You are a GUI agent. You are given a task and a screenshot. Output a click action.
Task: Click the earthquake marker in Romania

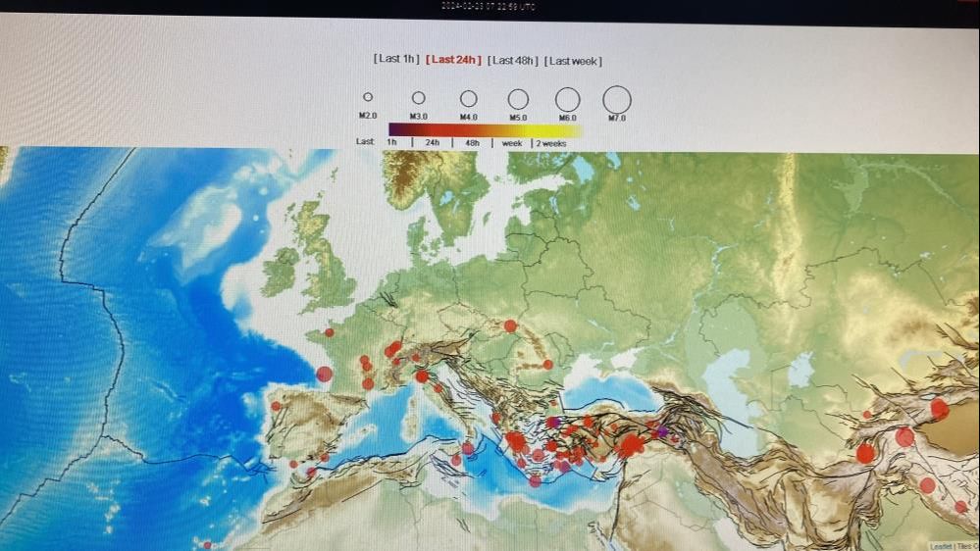[547, 364]
